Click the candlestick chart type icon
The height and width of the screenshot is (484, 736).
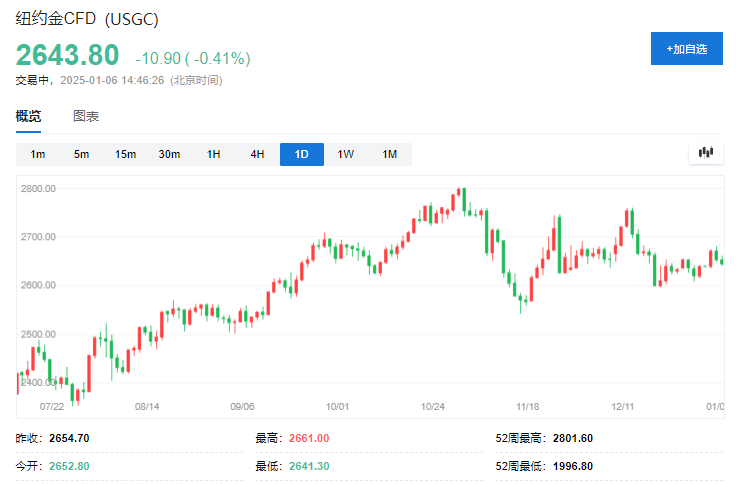pyautogui.click(x=706, y=153)
